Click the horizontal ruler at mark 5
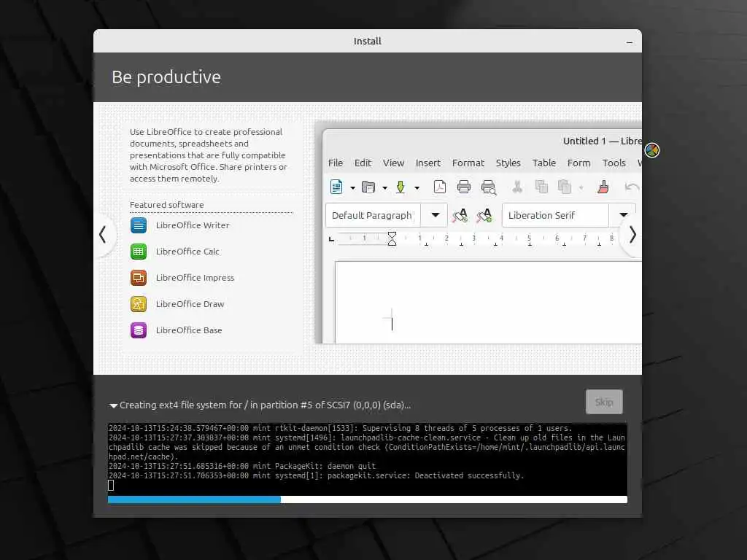The width and height of the screenshot is (747, 560). [529, 238]
